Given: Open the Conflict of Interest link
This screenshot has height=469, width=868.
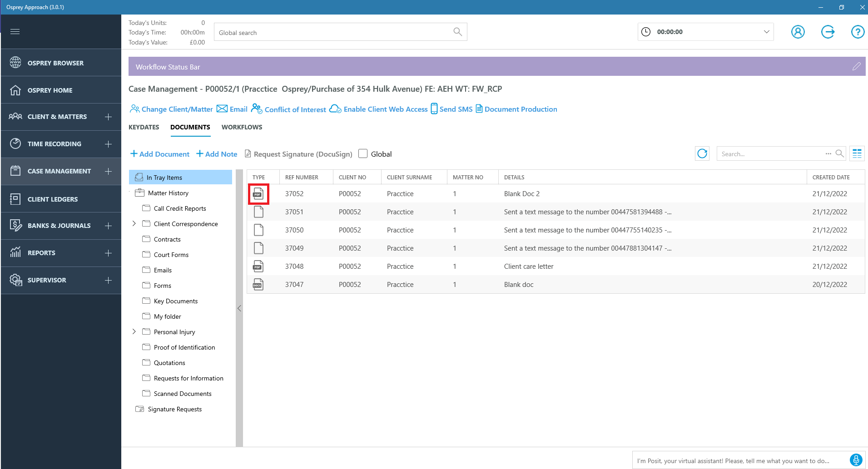Looking at the screenshot, I should (x=295, y=109).
